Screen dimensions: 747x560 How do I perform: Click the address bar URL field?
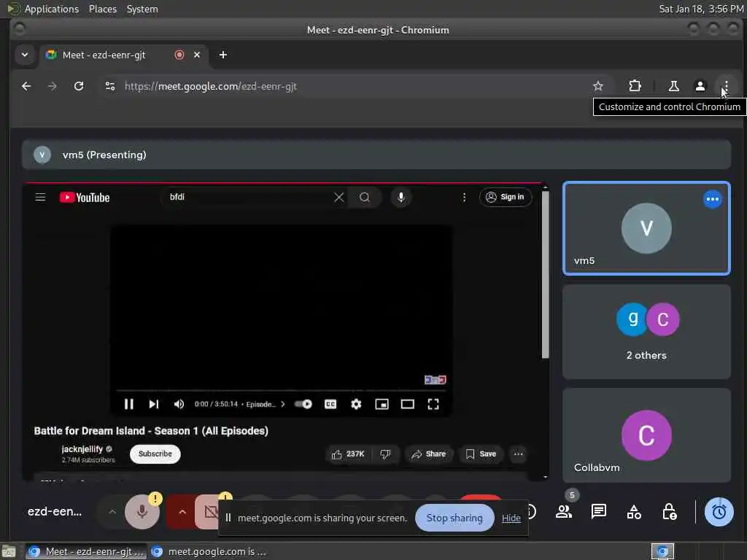[352, 86]
